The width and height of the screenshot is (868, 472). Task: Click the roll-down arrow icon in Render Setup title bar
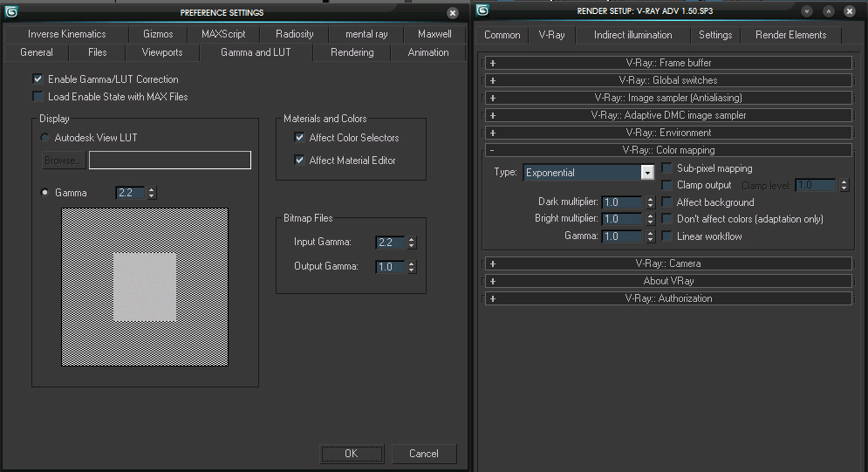coord(807,11)
